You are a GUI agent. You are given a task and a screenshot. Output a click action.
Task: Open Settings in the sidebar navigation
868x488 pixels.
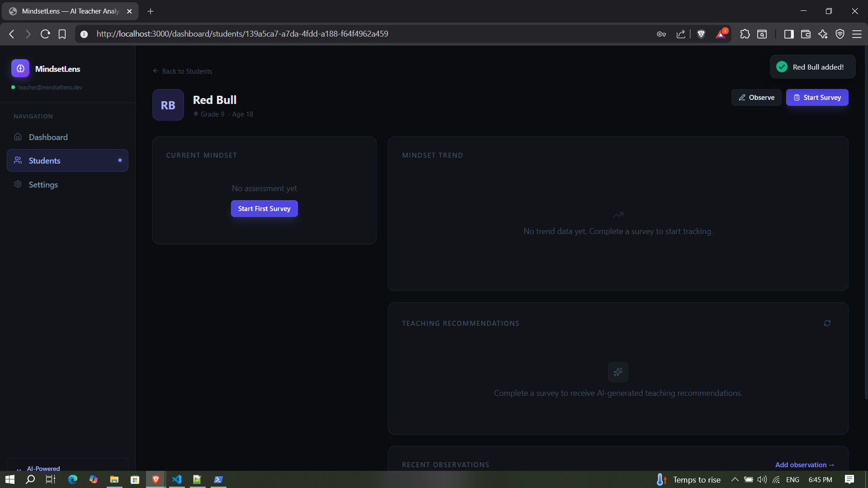43,184
